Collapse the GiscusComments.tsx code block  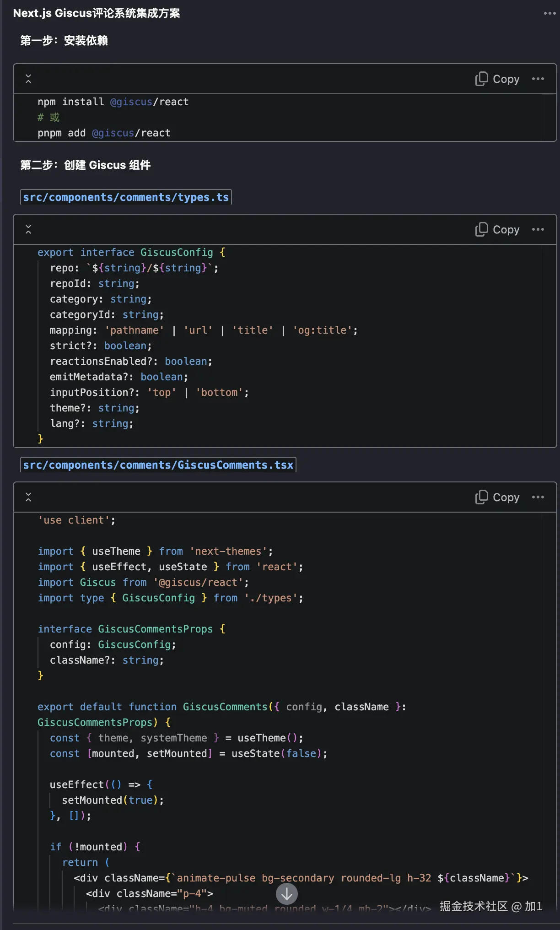point(28,497)
